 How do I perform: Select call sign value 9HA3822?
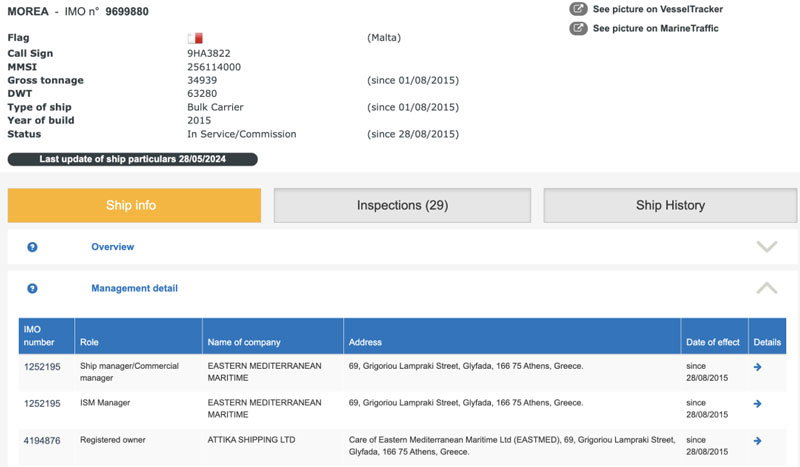pos(209,53)
